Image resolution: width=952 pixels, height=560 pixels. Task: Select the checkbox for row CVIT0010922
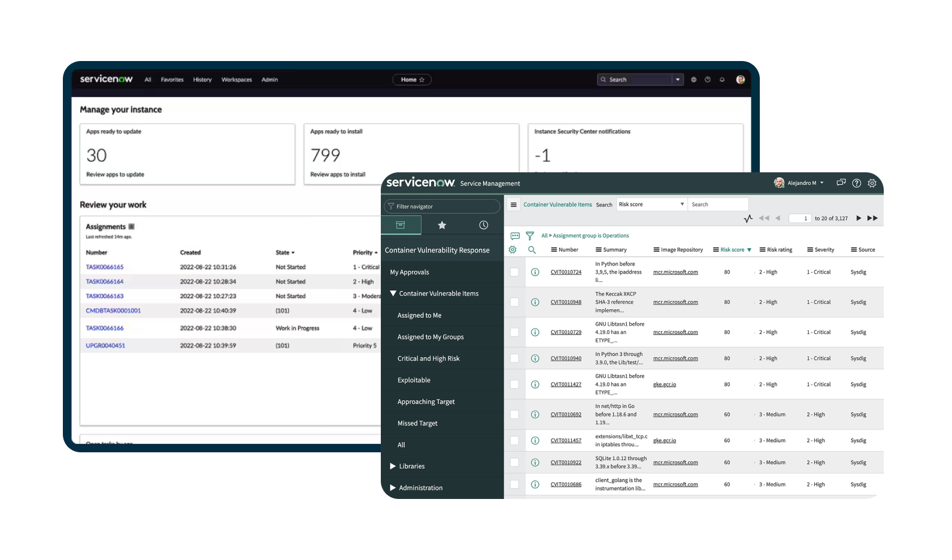pos(514,462)
